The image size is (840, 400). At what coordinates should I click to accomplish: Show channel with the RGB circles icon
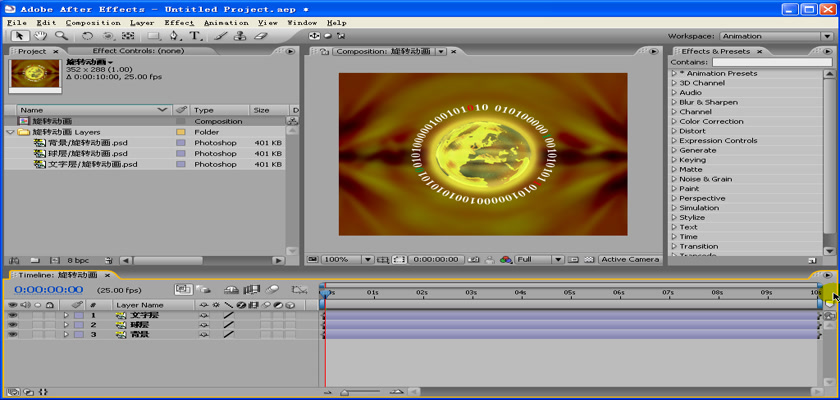(x=506, y=259)
